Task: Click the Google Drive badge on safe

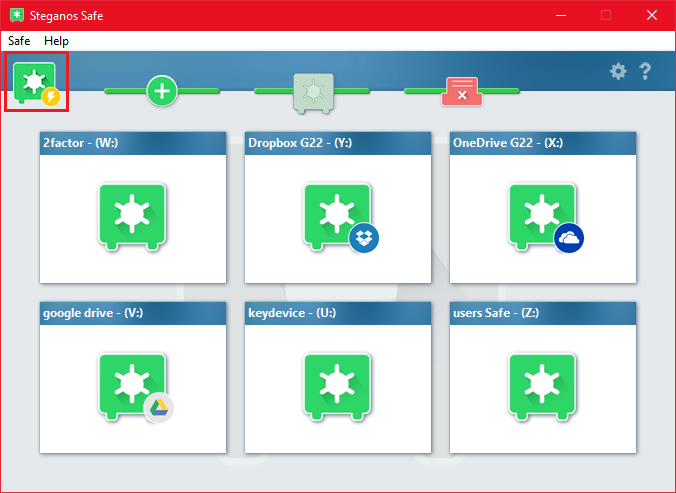Action: tap(158, 407)
